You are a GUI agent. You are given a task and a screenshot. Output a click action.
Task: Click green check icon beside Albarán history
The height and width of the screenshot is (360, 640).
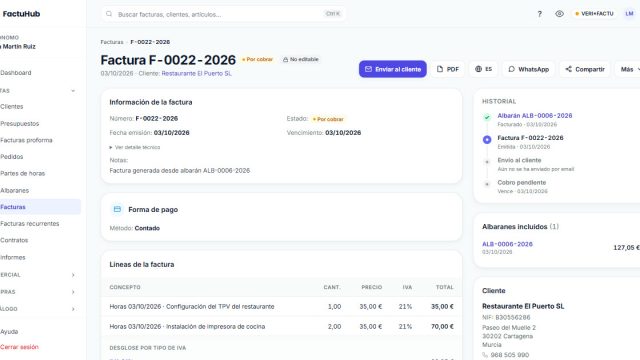(x=487, y=118)
